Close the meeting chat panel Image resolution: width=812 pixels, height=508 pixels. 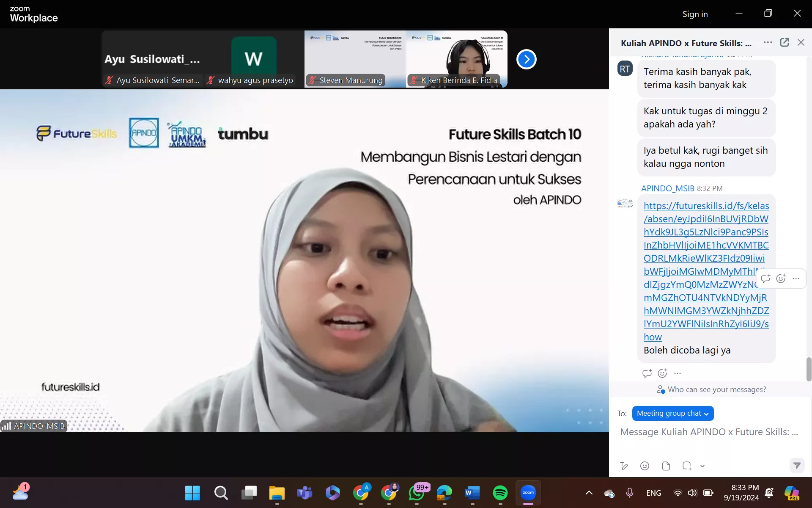[x=801, y=42]
